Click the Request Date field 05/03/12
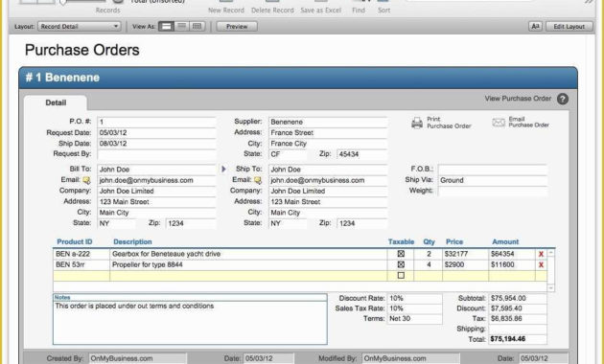This screenshot has height=364, width=604. tap(156, 133)
